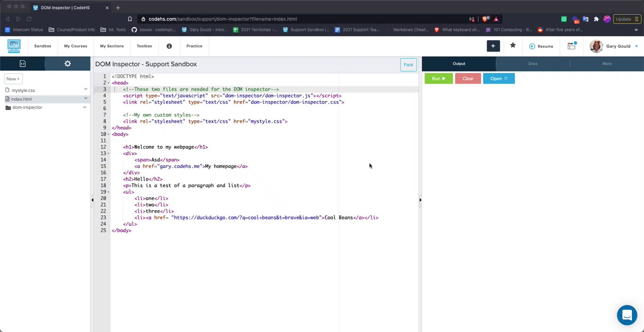The image size is (644, 332).
Task: Switch to the More tab
Action: pos(607,64)
